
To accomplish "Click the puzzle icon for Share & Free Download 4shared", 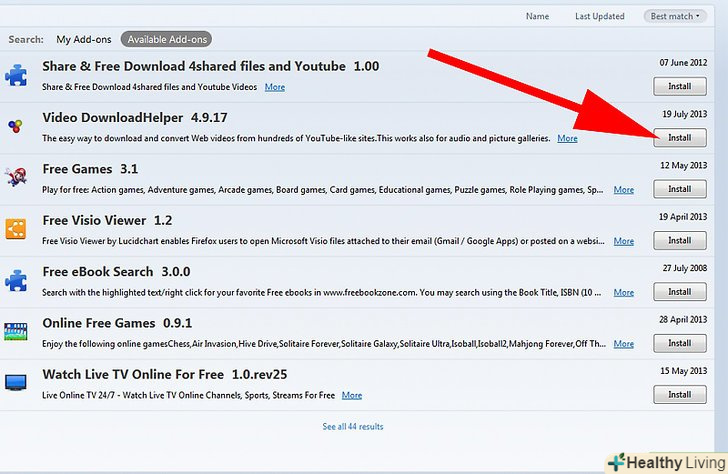I will click(x=16, y=75).
